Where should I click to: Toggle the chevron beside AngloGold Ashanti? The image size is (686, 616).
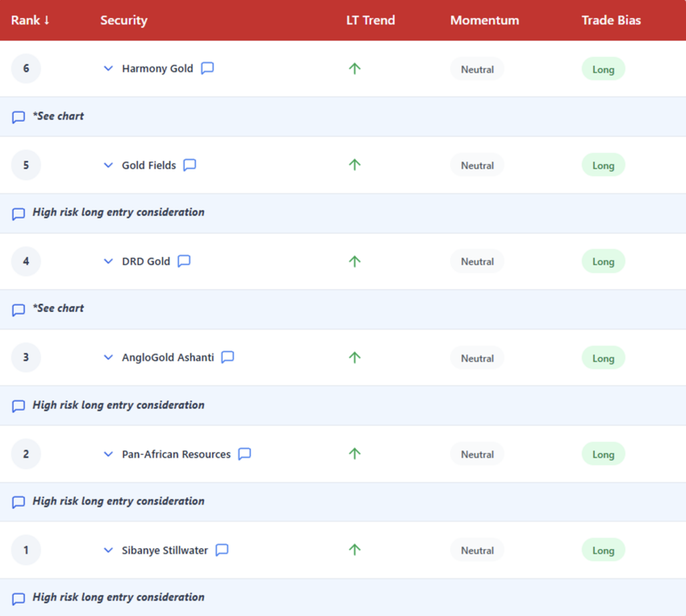(109, 358)
